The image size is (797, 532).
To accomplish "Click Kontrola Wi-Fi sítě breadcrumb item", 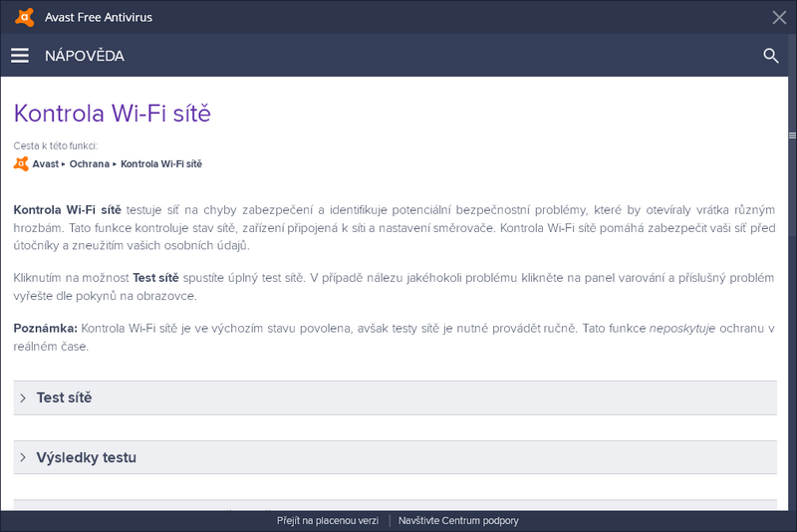I will [161, 164].
